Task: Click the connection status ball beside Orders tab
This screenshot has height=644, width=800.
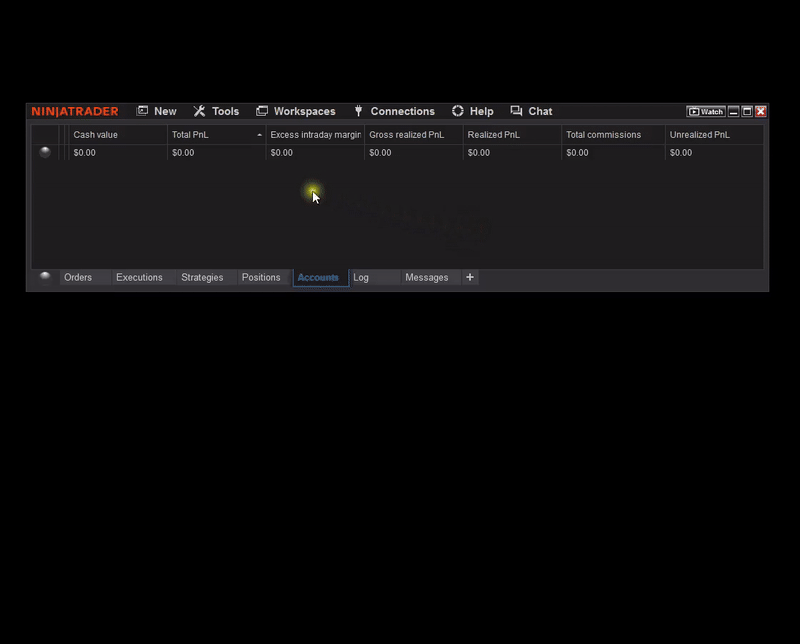Action: 45,277
